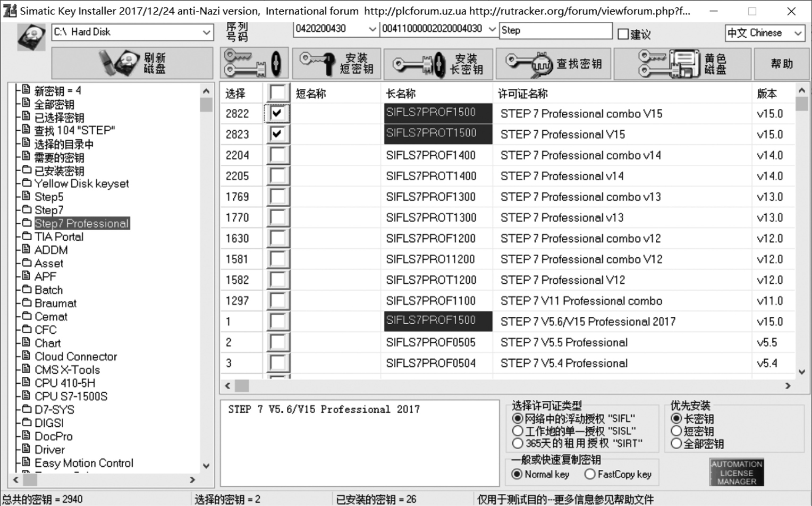Image resolution: width=812 pixels, height=506 pixels.
Task: Click the key description text box
Action: pos(360,443)
